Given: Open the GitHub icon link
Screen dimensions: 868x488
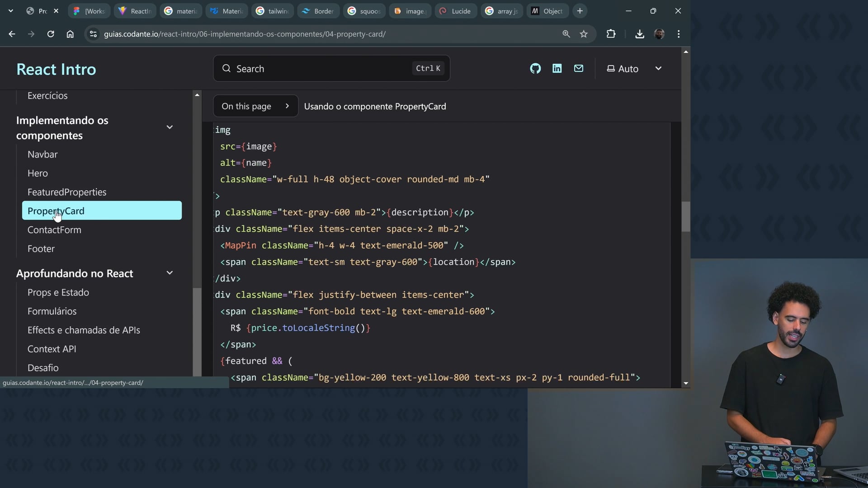Looking at the screenshot, I should tap(535, 69).
